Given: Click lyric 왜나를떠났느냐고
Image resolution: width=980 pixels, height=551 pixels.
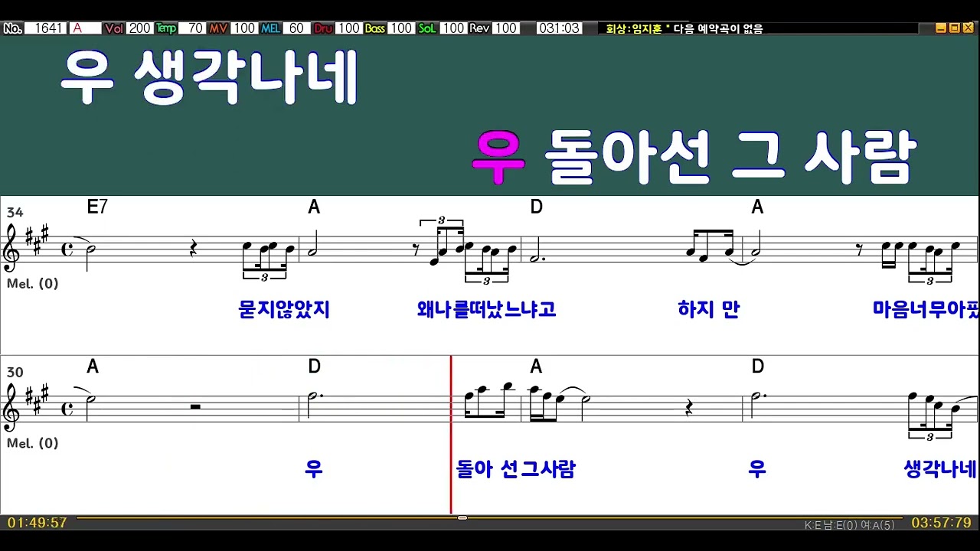Looking at the screenshot, I should click(486, 309).
